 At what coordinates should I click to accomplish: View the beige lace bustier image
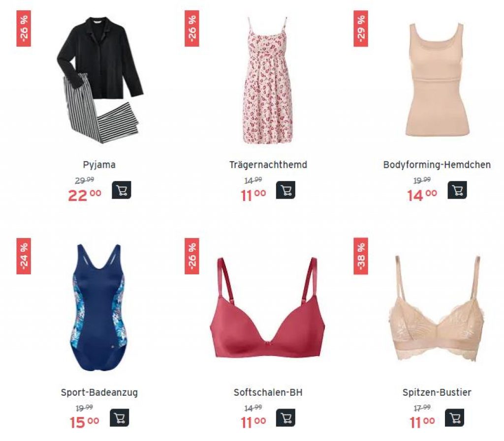(x=437, y=308)
